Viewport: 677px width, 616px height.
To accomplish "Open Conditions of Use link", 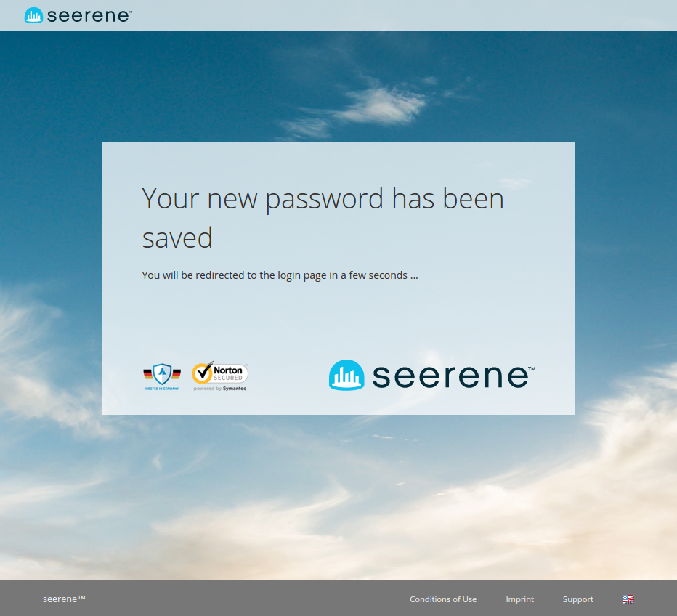I will click(x=443, y=599).
